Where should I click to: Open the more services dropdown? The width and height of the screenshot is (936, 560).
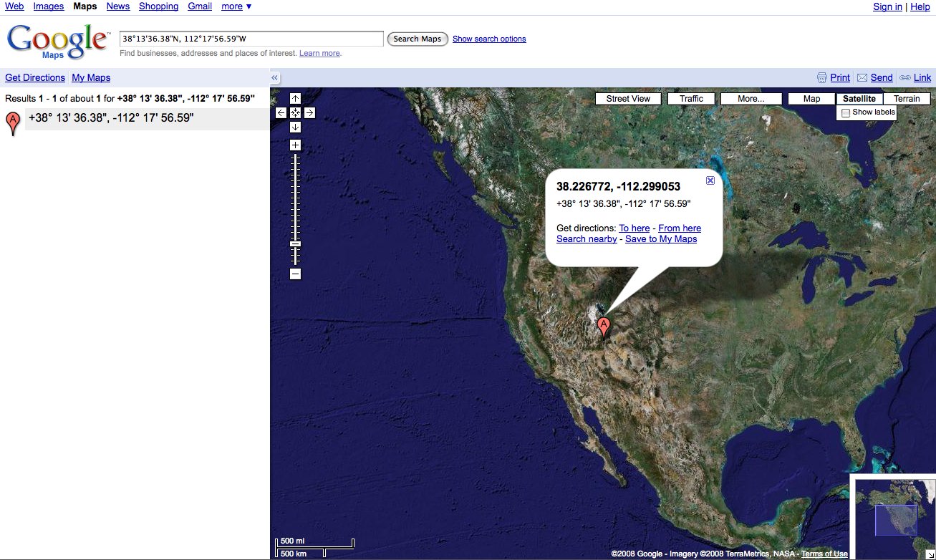click(x=236, y=6)
